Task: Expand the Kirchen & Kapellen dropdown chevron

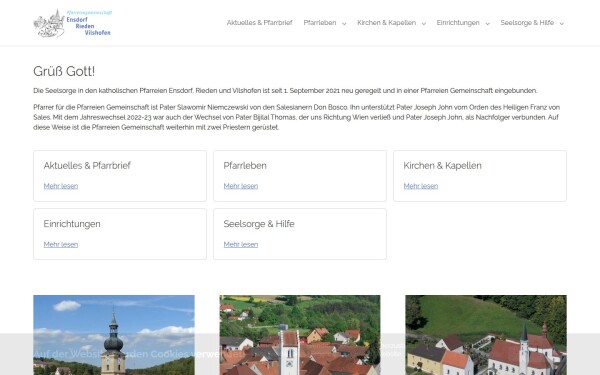Action: click(x=424, y=24)
